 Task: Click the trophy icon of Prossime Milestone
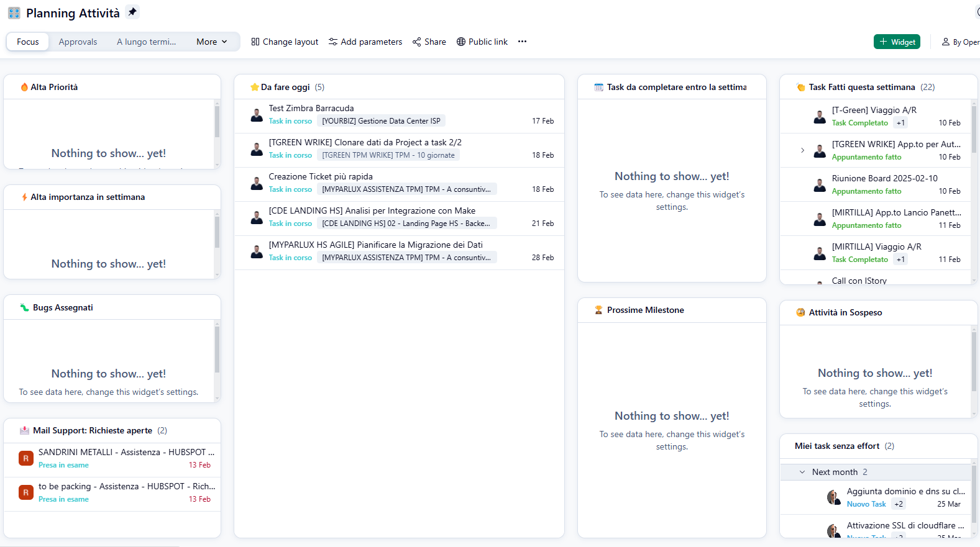coord(598,310)
